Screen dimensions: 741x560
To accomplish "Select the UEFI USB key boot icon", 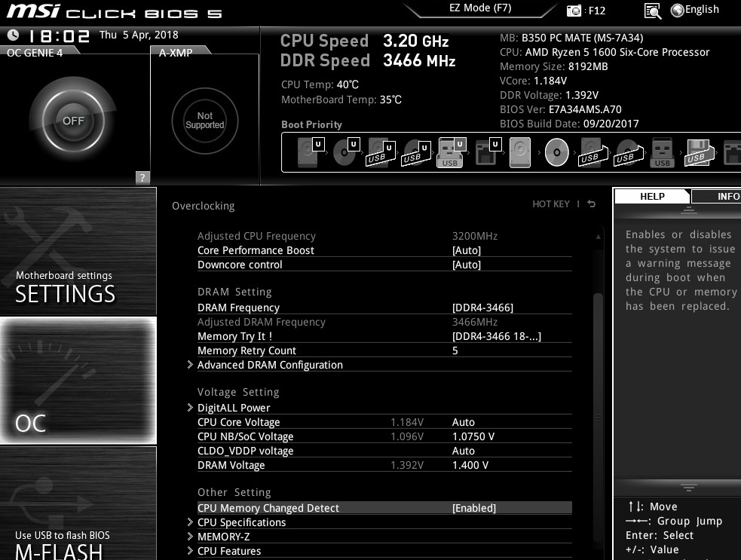I will [x=452, y=153].
